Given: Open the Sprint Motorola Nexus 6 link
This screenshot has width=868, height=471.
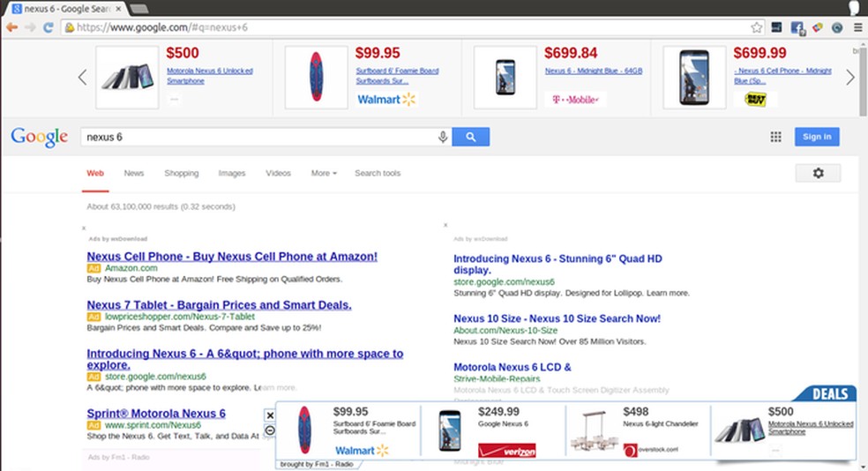Looking at the screenshot, I should click(156, 414).
